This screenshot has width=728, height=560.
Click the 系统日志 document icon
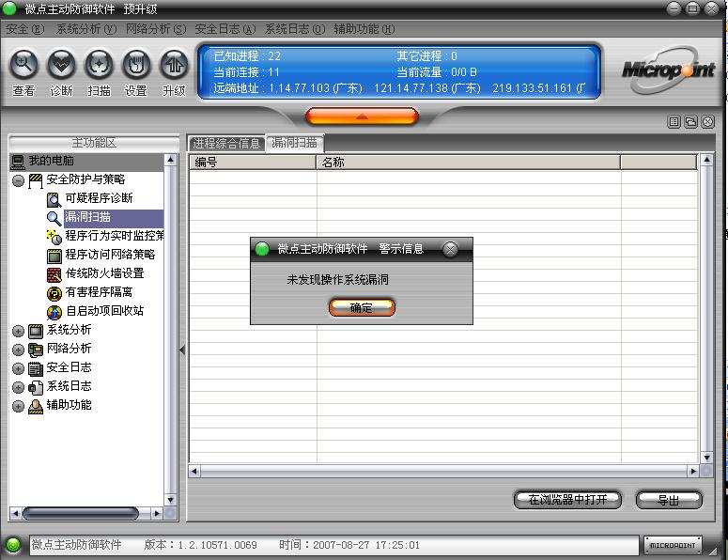tap(36, 387)
